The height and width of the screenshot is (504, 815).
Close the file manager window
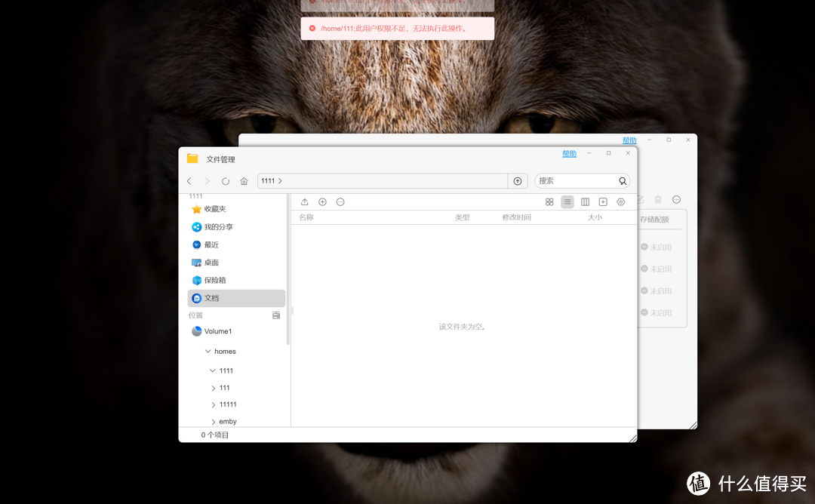(x=628, y=153)
